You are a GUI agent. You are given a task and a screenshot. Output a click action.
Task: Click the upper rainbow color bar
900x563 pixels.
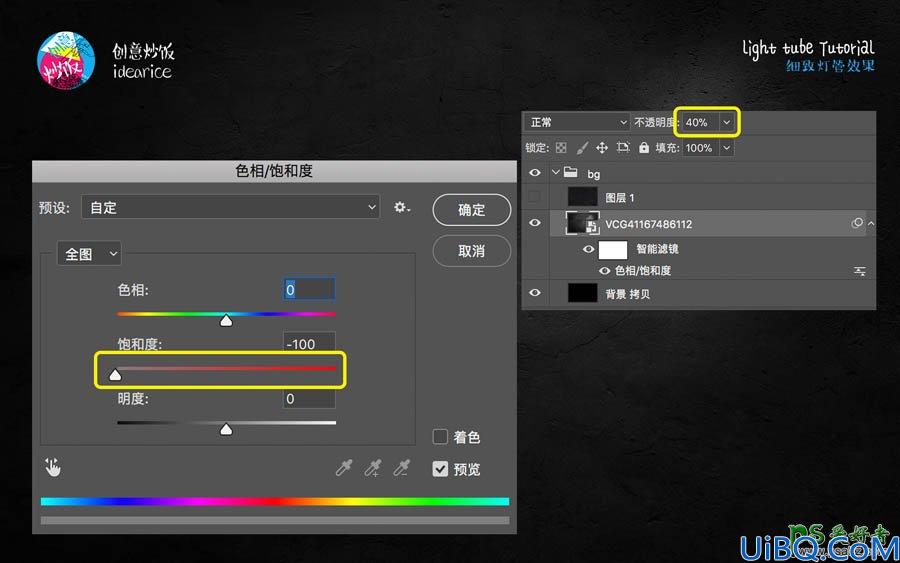coord(274,502)
